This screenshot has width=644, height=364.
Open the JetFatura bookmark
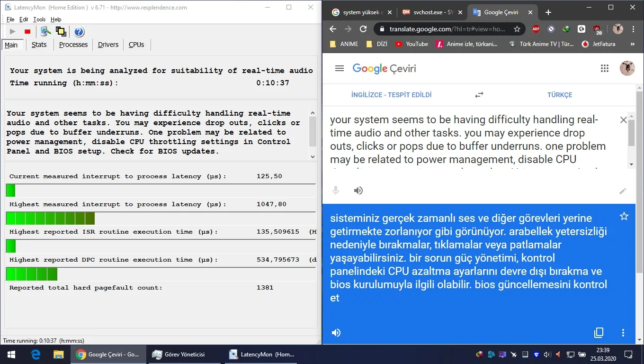(x=599, y=44)
